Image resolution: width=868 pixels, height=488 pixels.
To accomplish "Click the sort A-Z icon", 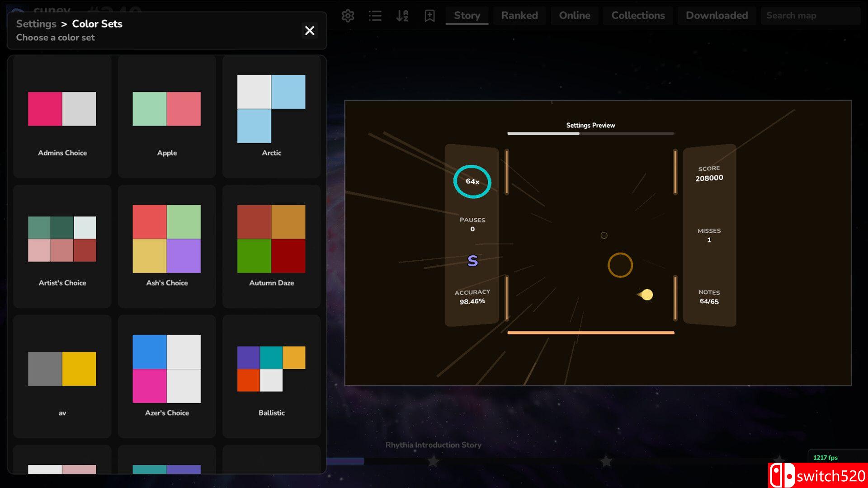I will pyautogui.click(x=402, y=16).
